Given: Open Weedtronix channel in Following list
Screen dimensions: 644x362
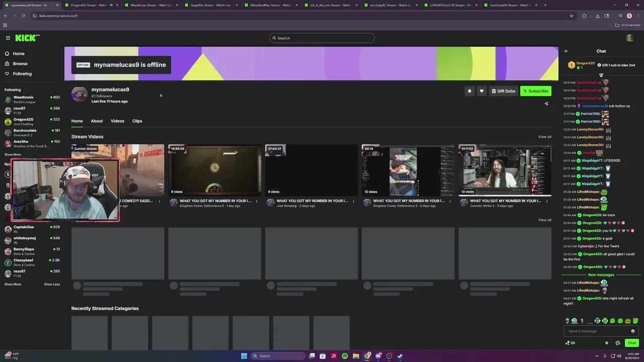Looking at the screenshot, I should (32, 100).
